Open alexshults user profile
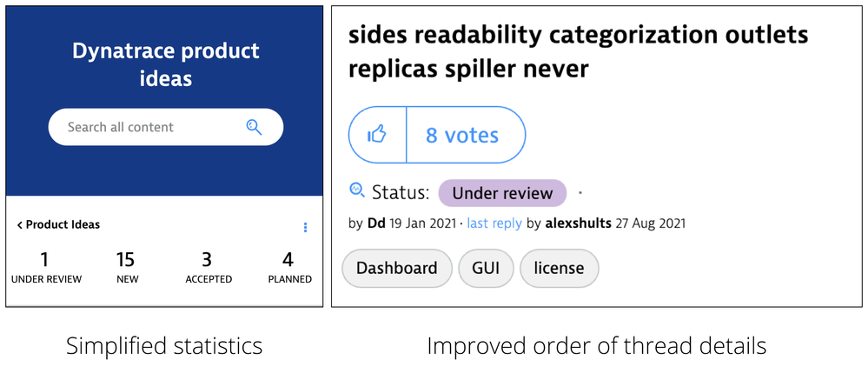This screenshot has width=868, height=367. pos(579,224)
